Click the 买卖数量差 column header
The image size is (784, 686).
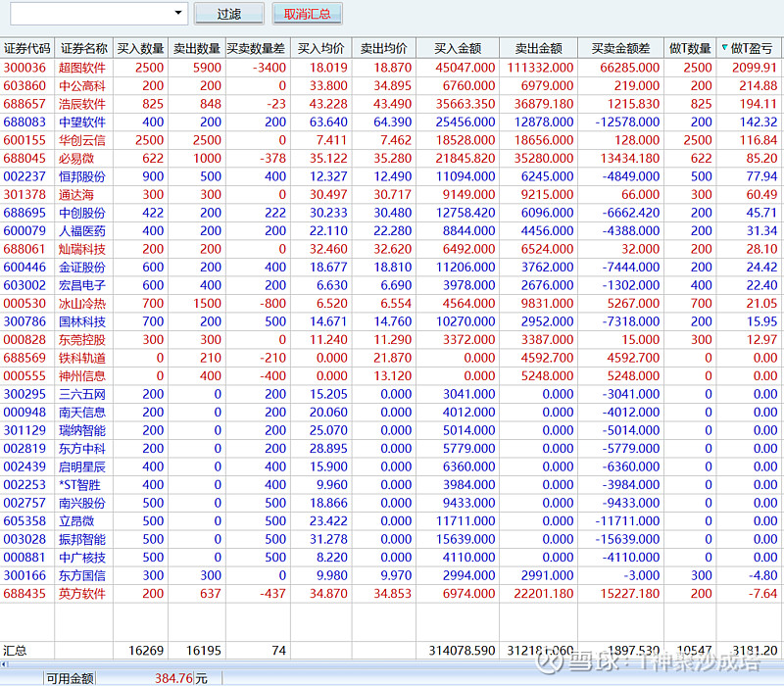point(258,48)
